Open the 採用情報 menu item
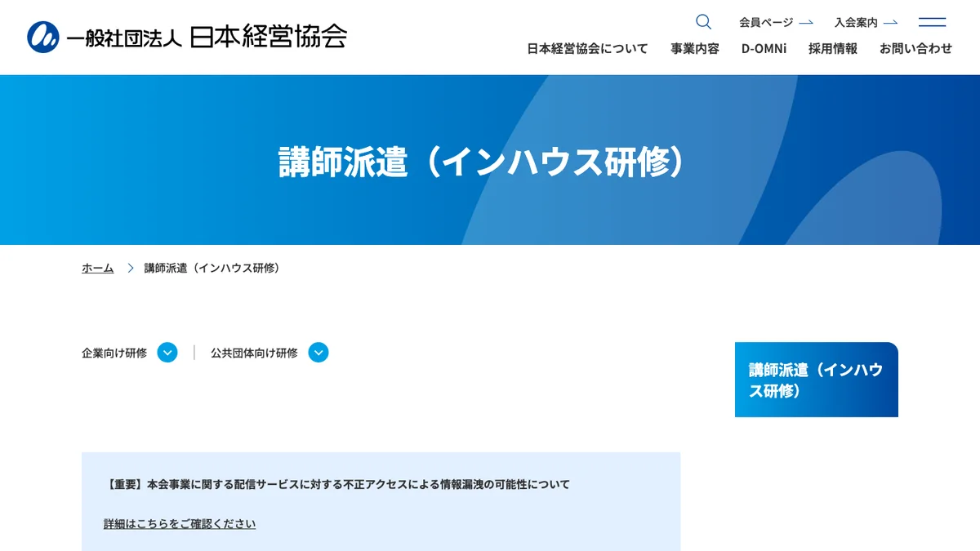This screenshot has height=551, width=980. click(x=833, y=49)
